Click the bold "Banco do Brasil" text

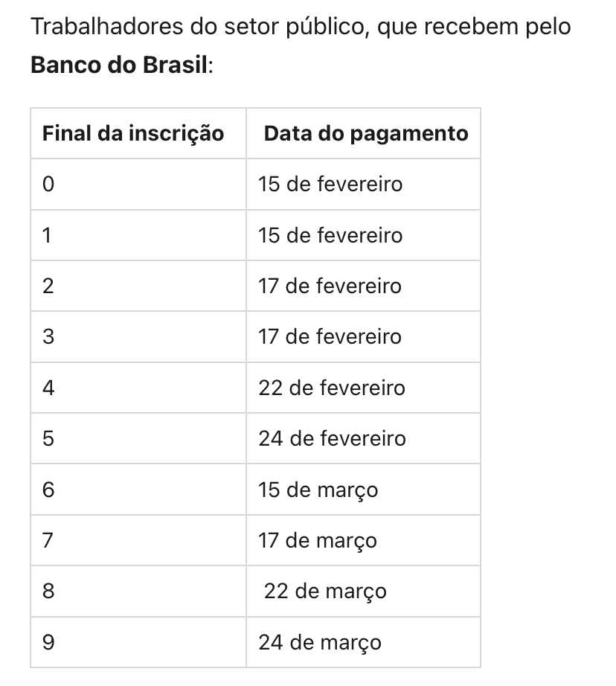[x=121, y=64]
